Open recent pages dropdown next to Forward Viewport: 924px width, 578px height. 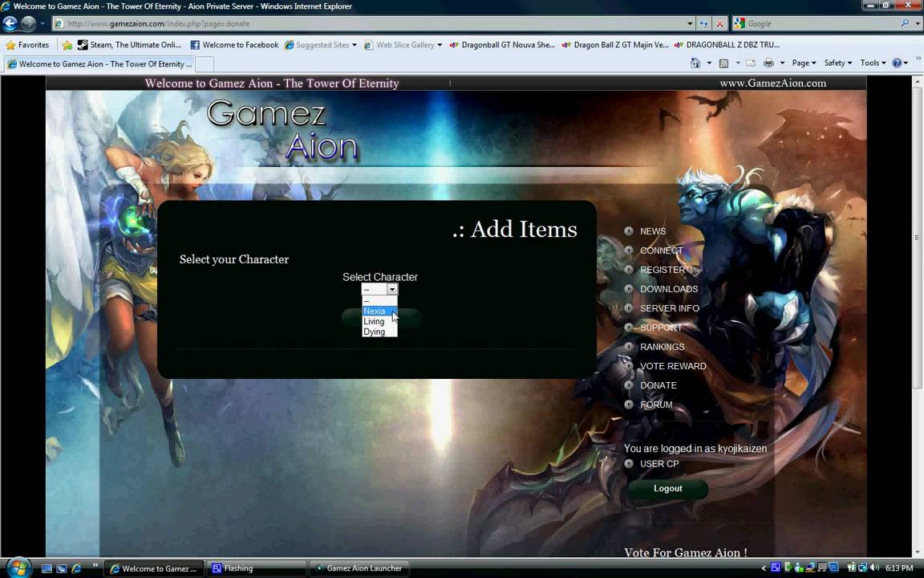(42, 23)
